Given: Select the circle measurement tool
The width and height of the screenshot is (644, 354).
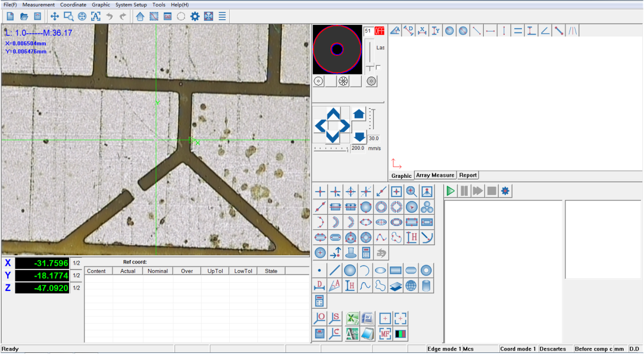Looking at the screenshot, I should [350, 270].
